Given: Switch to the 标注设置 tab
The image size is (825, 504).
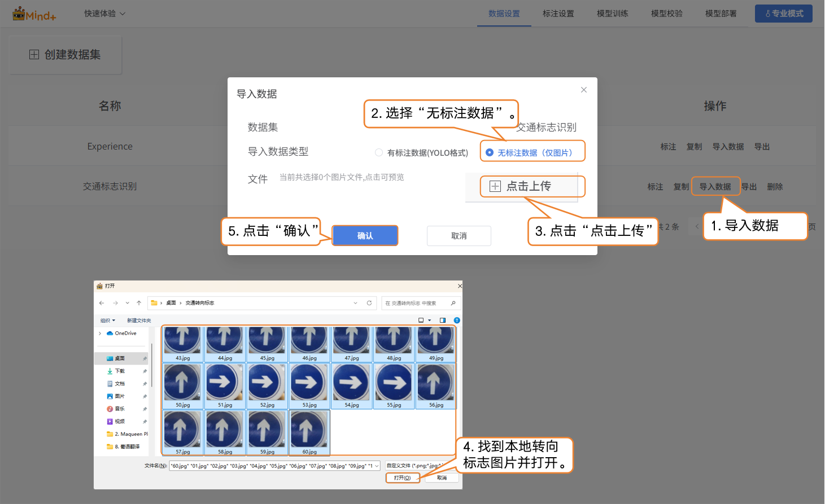Looking at the screenshot, I should click(558, 14).
